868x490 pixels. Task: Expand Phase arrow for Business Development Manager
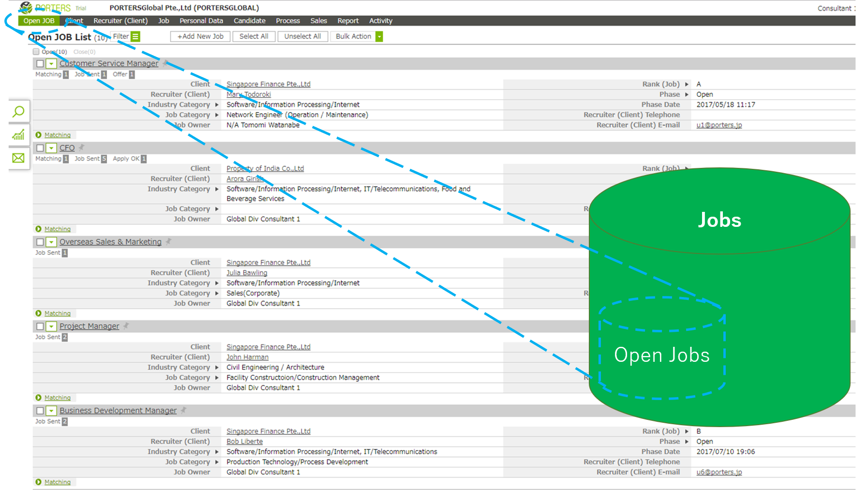[x=687, y=442]
